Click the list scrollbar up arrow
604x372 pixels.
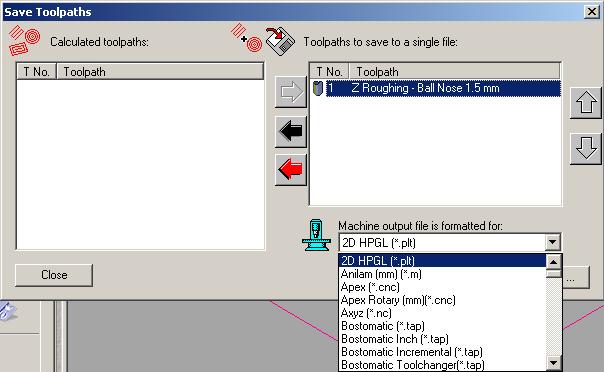pos(554,262)
